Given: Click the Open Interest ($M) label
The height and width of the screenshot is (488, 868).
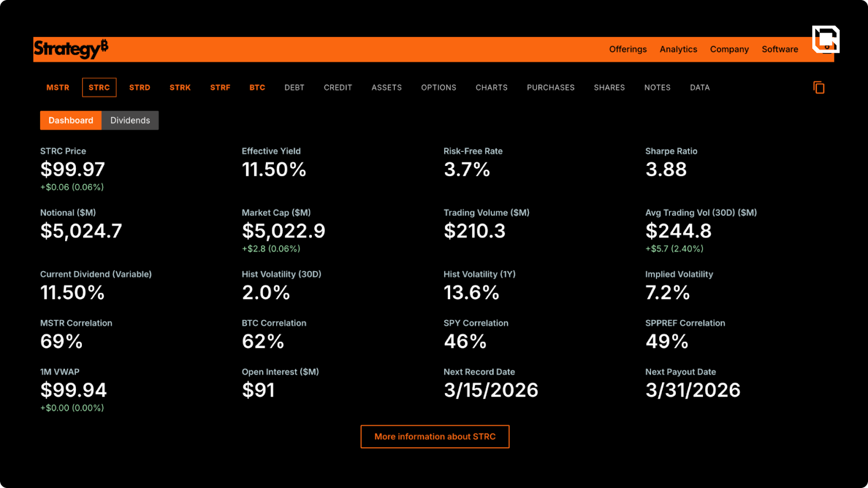Looking at the screenshot, I should click(280, 372).
